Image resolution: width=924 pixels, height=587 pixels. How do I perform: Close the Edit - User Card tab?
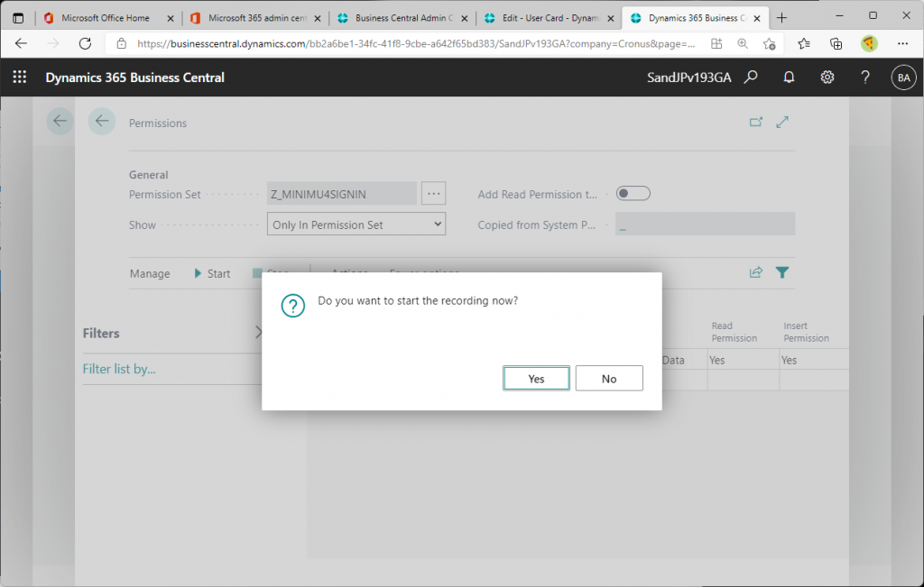click(611, 18)
